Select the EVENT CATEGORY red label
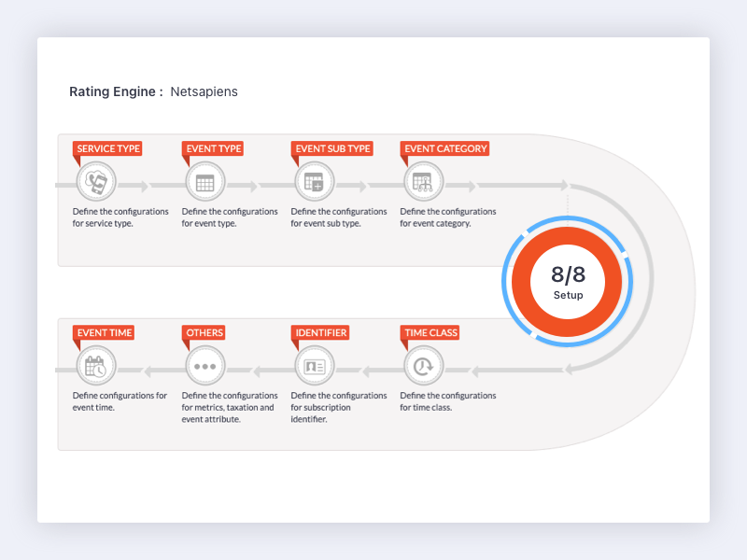 [445, 148]
